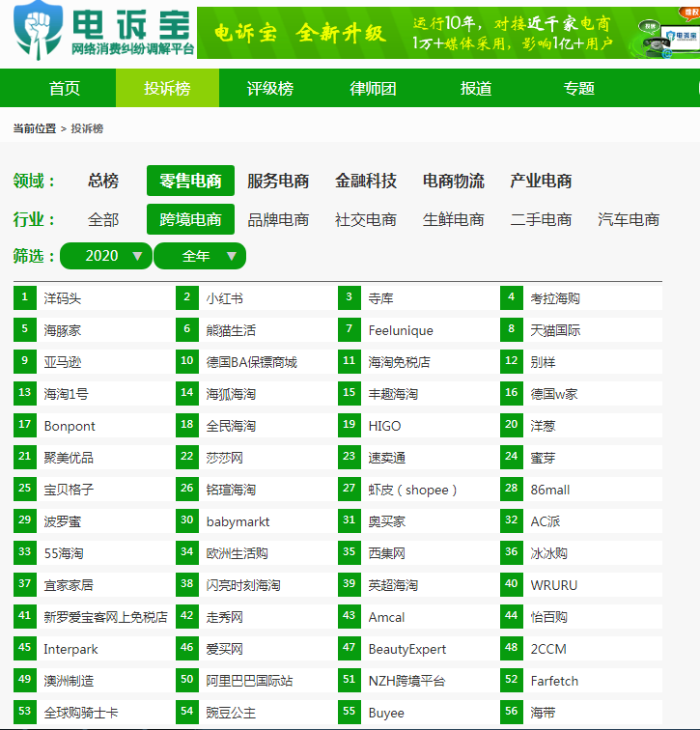Click the 海狐海淘 entry
700x730 pixels.
point(231,394)
